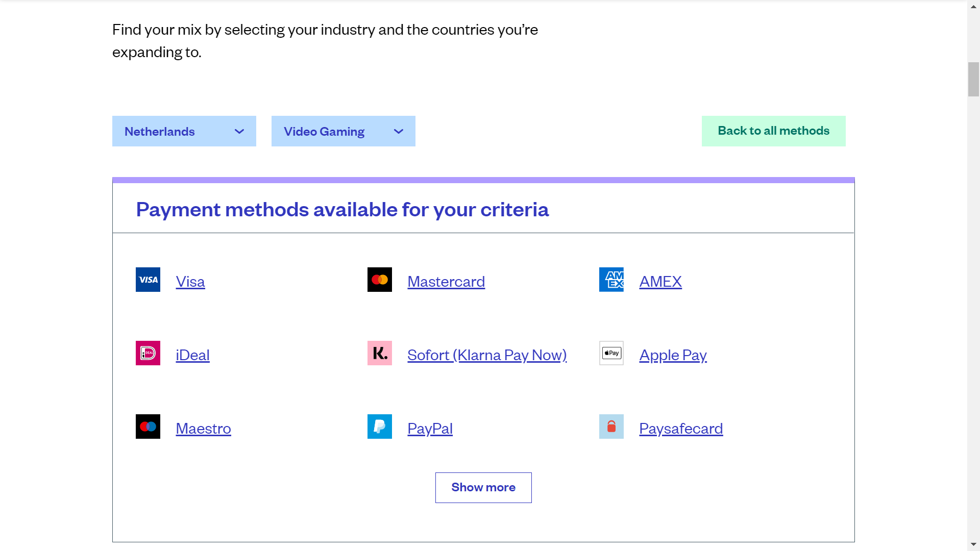
Task: Open the Maestro link
Action: click(x=203, y=429)
